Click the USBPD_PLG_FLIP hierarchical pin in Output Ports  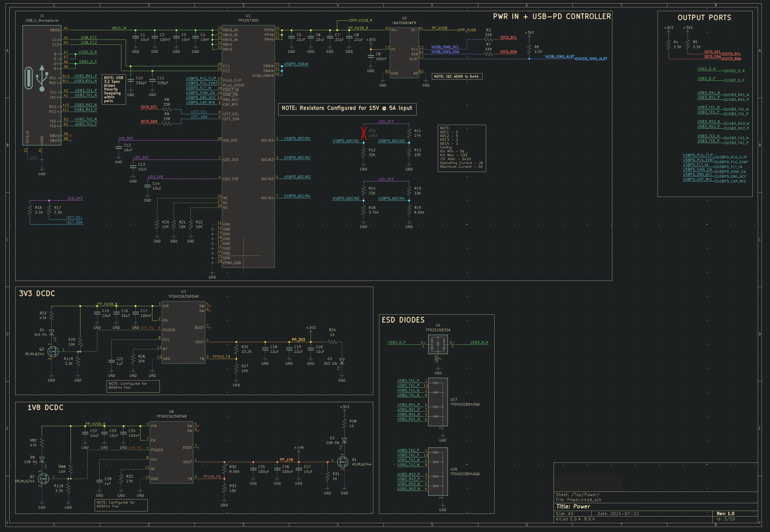click(730, 157)
